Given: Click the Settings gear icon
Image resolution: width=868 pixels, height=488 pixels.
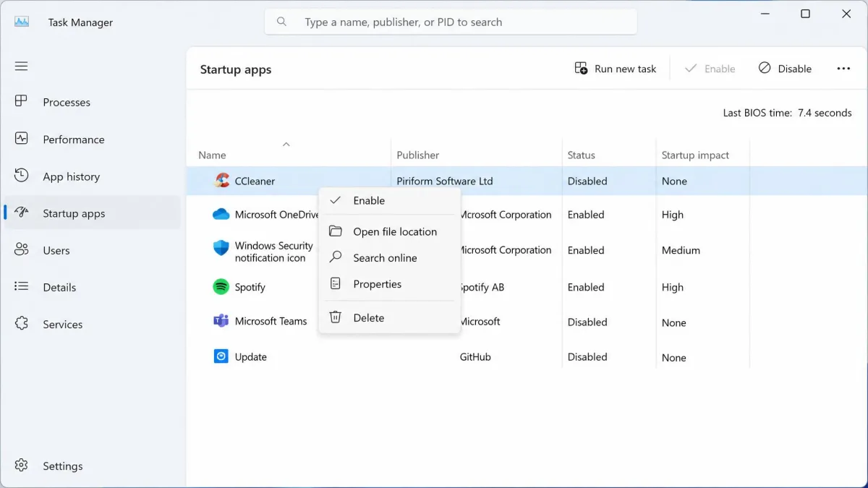Looking at the screenshot, I should 22,466.
